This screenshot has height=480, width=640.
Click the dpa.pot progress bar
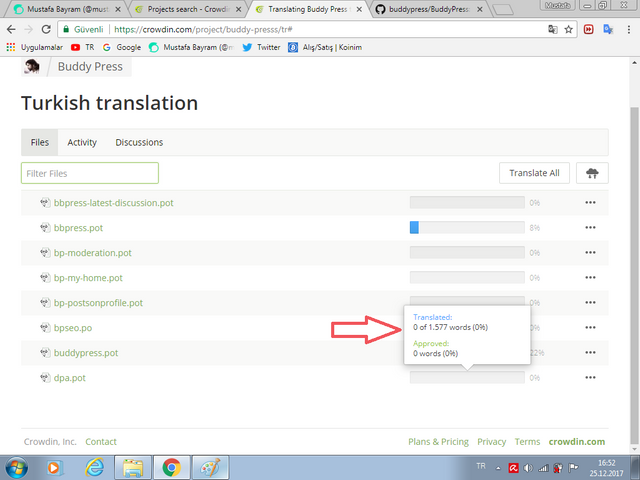pyautogui.click(x=467, y=378)
